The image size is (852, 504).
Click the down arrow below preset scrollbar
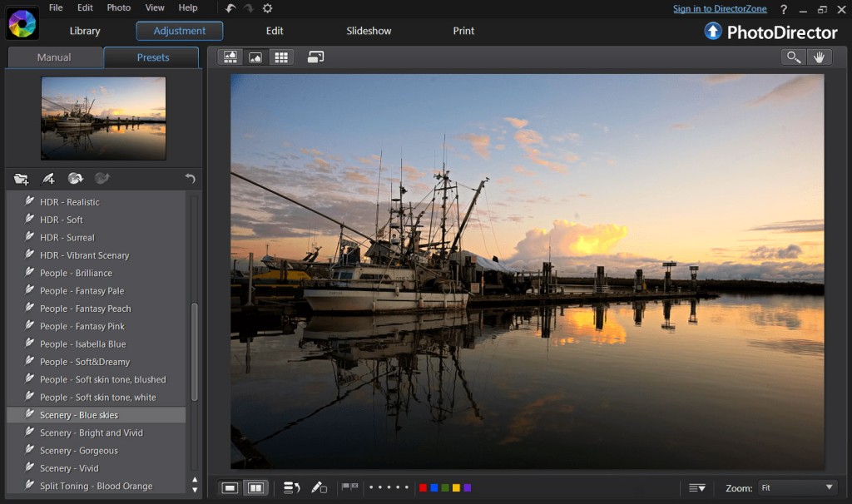tap(195, 490)
